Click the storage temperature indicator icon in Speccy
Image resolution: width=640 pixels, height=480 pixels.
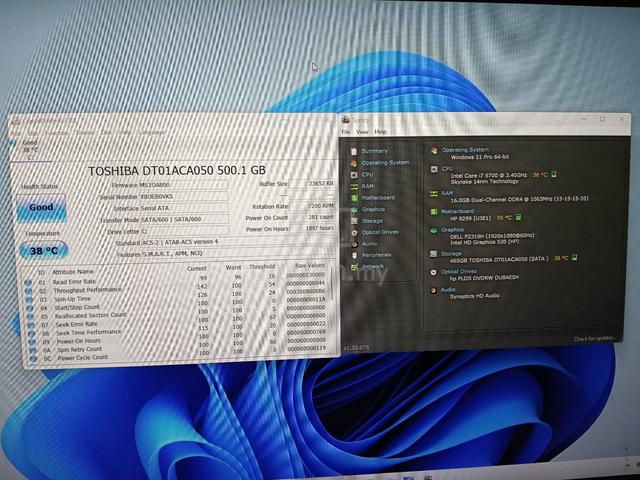pos(575,258)
